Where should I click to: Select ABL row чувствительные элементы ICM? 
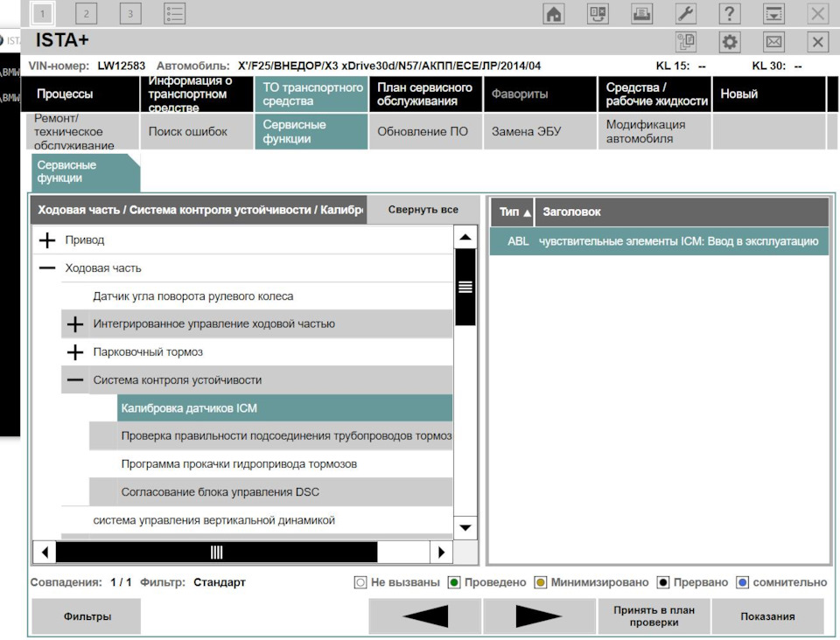point(660,241)
